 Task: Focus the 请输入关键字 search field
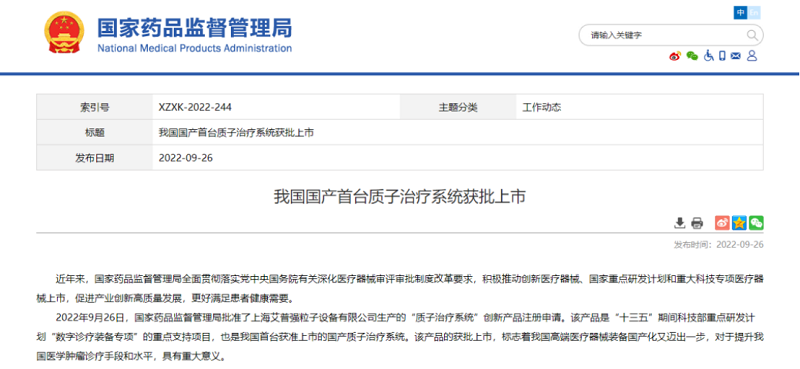[663, 35]
